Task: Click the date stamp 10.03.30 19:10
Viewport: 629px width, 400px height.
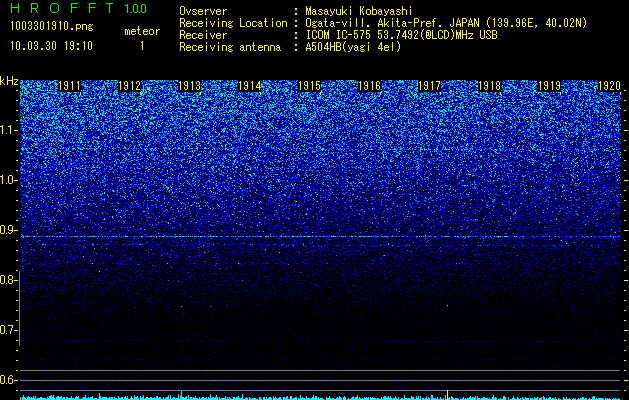Action: coord(51,46)
